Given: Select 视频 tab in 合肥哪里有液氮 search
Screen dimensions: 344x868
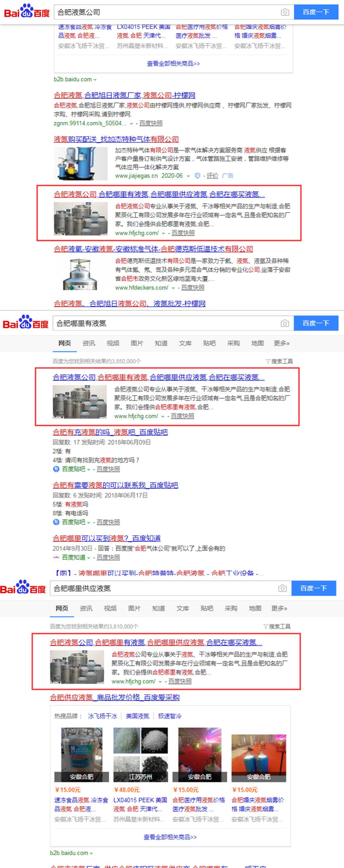Looking at the screenshot, I should click(113, 343).
